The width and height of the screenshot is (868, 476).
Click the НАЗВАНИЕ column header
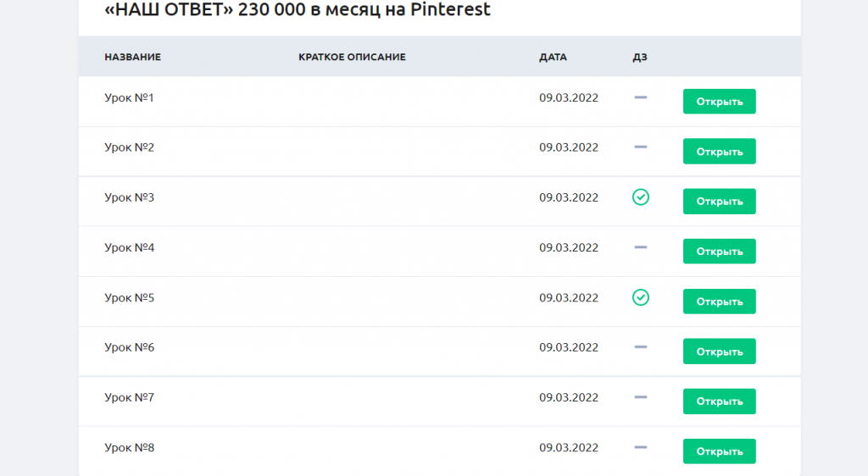coord(132,57)
